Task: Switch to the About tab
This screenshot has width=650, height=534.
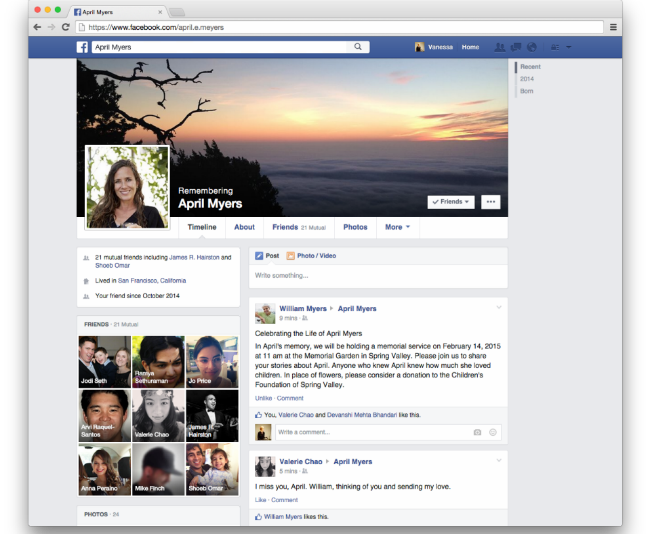Action: tap(244, 228)
